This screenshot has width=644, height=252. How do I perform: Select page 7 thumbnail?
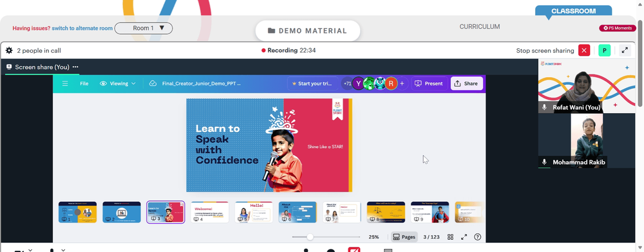tap(342, 212)
